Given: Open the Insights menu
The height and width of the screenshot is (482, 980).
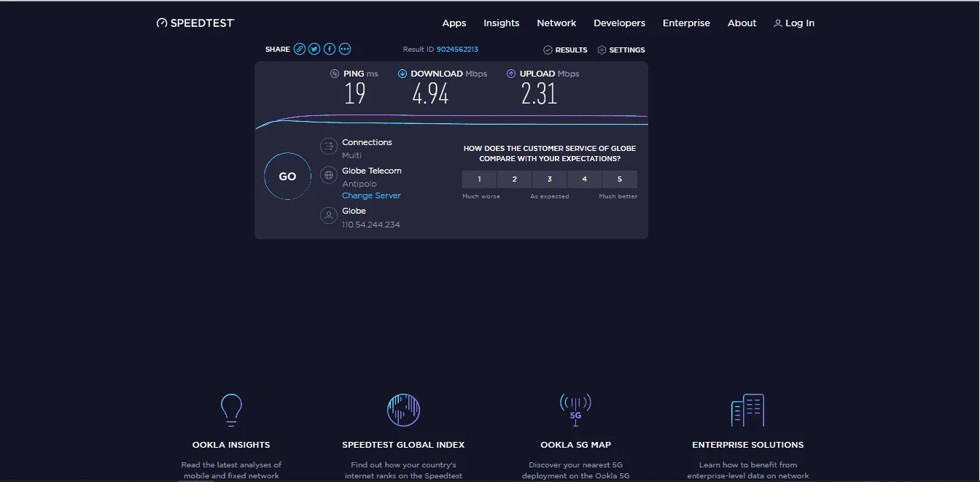Looking at the screenshot, I should 502,23.
